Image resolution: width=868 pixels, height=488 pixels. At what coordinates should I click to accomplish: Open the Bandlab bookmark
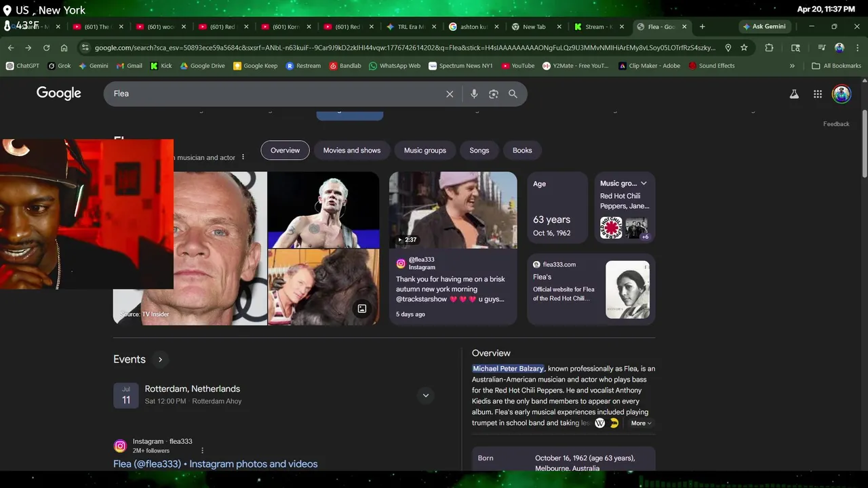[x=345, y=66]
